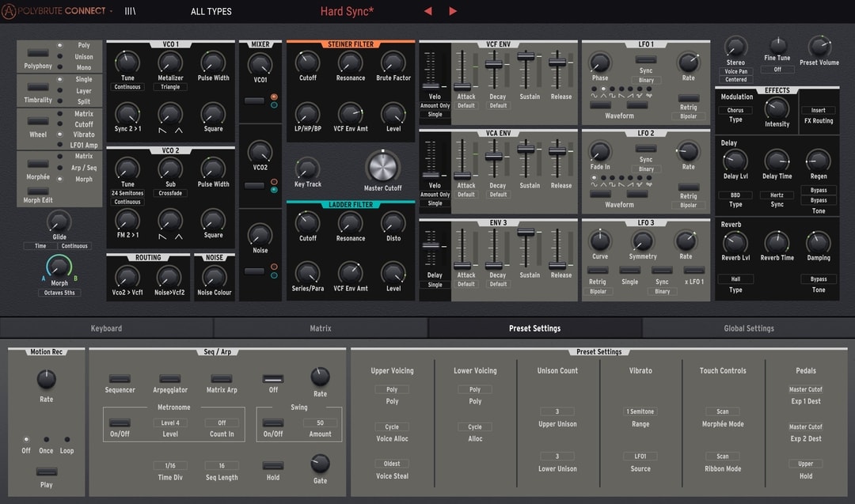Click the Motion Rec Play button
Image resolution: width=855 pixels, height=504 pixels.
click(x=47, y=472)
